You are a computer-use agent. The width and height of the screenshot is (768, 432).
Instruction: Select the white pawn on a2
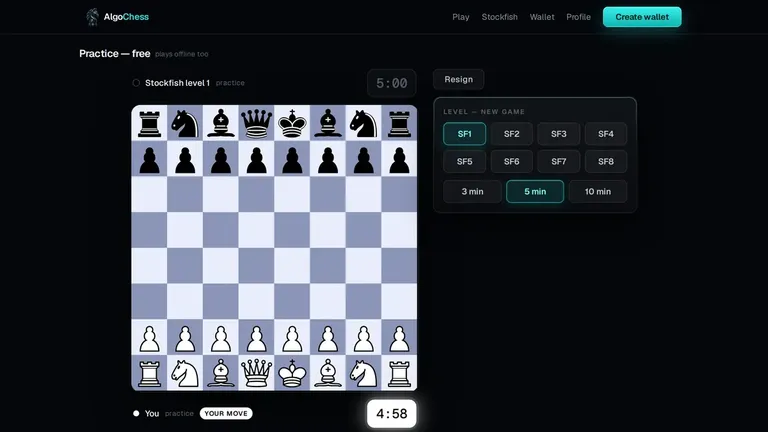(149, 337)
